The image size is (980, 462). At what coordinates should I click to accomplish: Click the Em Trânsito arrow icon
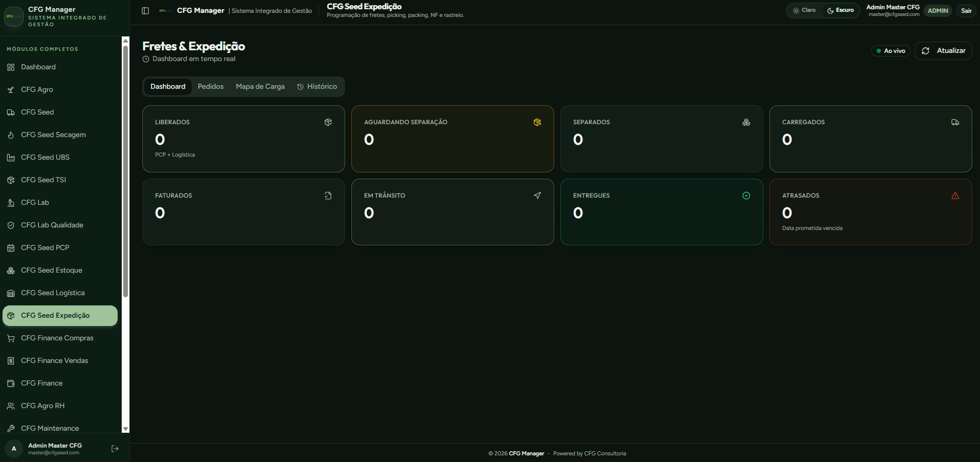[x=537, y=196]
